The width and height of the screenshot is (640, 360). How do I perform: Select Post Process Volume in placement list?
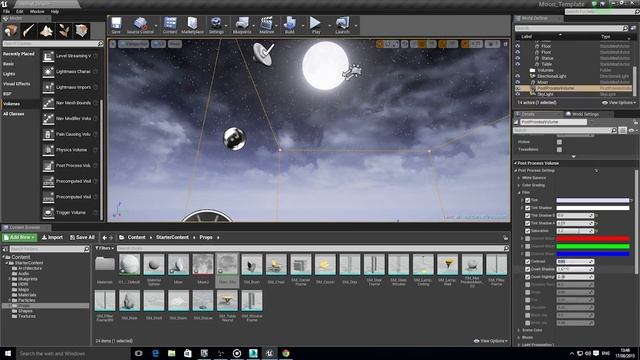click(70, 166)
